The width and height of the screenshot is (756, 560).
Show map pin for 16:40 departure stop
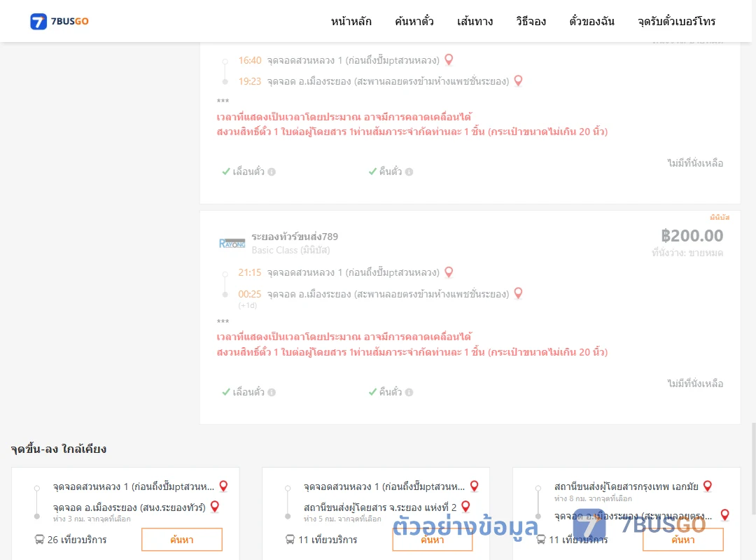(x=449, y=59)
